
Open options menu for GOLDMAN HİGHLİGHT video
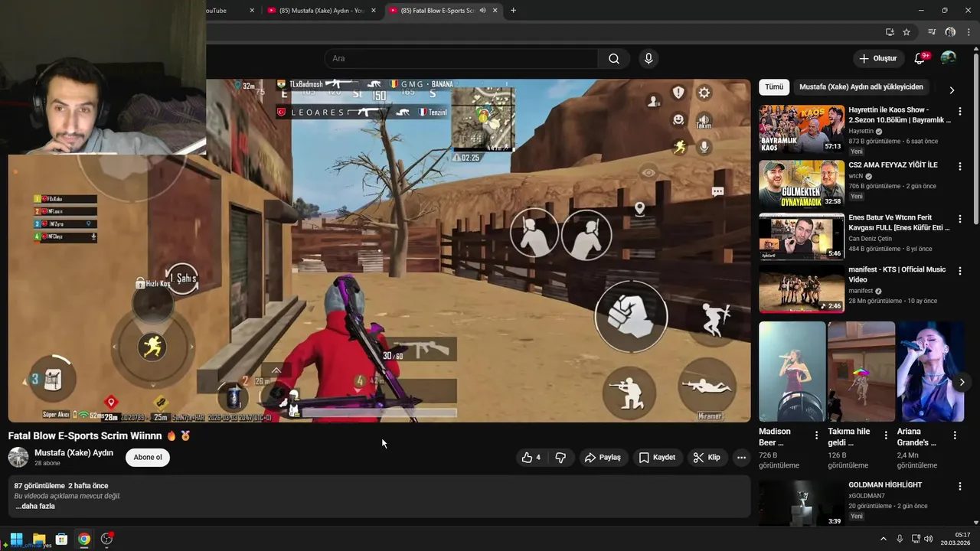tap(960, 487)
